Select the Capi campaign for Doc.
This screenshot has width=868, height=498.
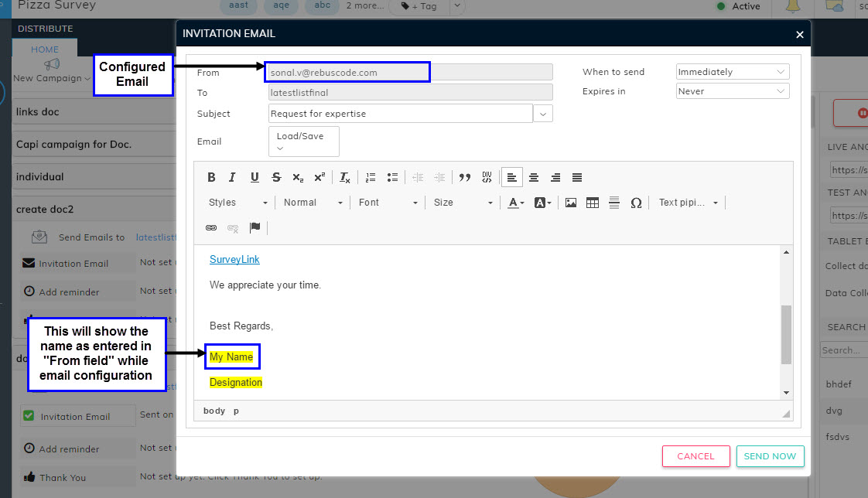[94, 145]
